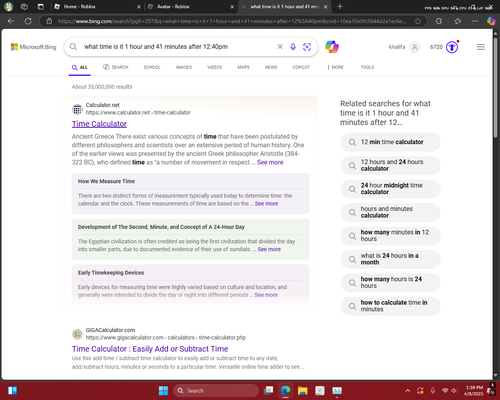Viewport: 500px width, 400px height.
Task: Search related: how to calculate time in minutes
Action: [390, 306]
